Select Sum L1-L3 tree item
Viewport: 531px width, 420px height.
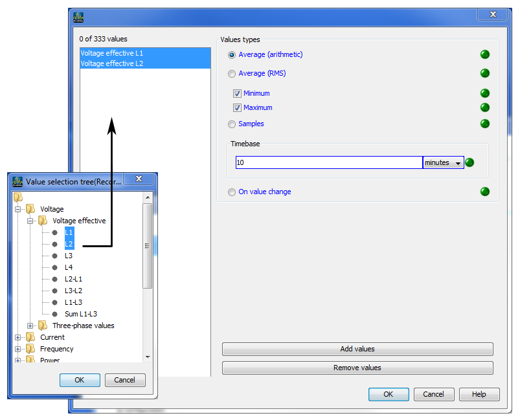[80, 314]
